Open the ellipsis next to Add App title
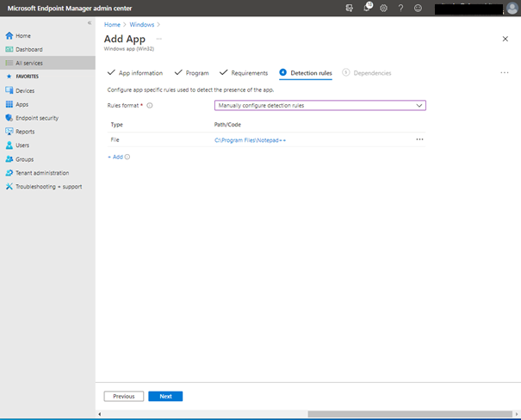Screen dimensions: 521x420 159,39
